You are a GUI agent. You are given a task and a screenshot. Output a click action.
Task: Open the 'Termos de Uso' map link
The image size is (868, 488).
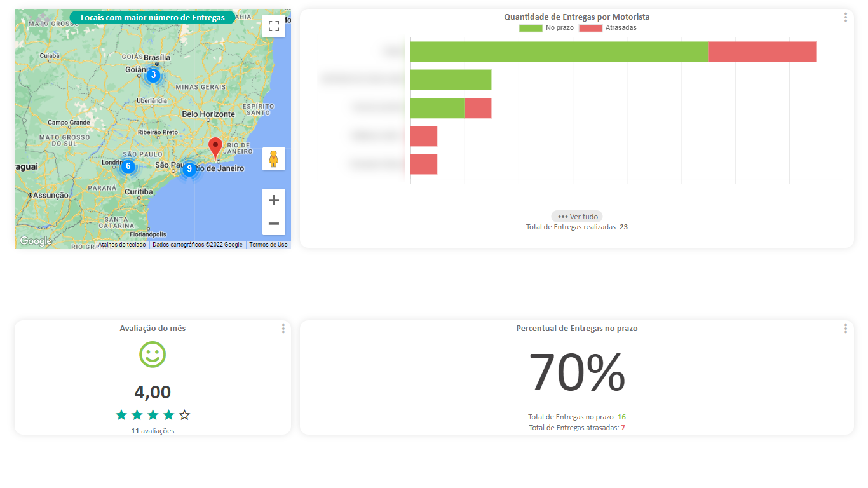[x=268, y=245]
